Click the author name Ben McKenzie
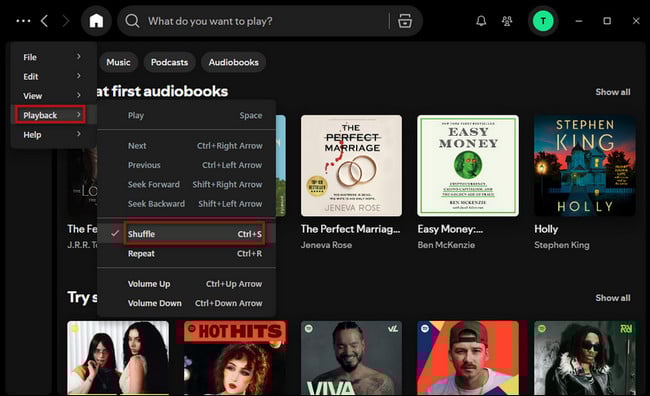Viewport: 650px width, 396px height. [x=446, y=245]
